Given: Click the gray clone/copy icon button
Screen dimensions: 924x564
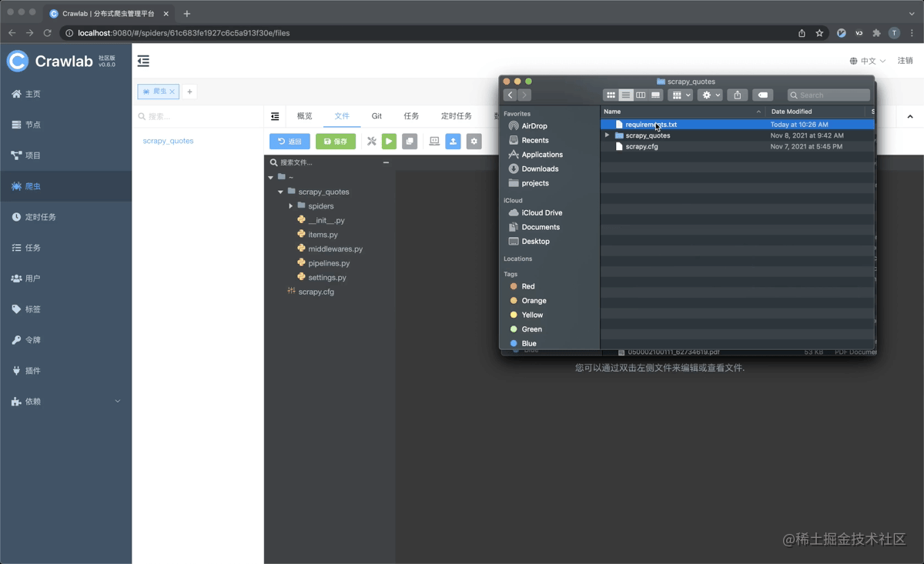Looking at the screenshot, I should point(410,142).
